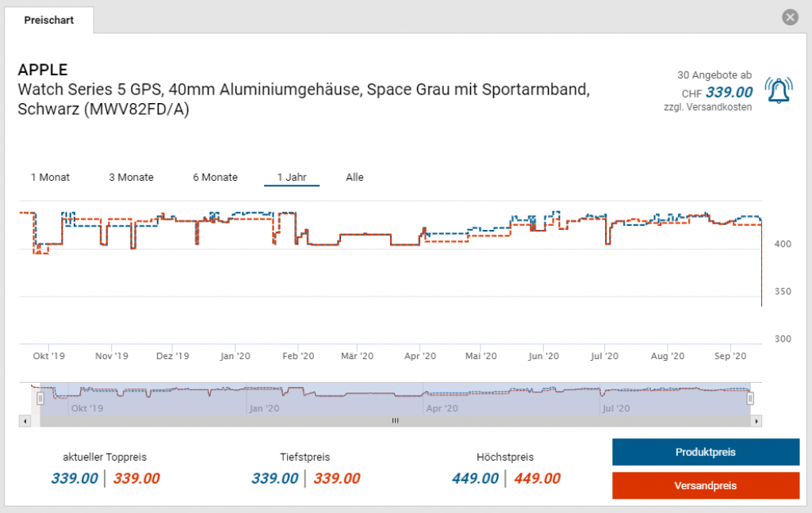Select the 1 Monat time range
Screen dimensions: 812x513
[50, 177]
